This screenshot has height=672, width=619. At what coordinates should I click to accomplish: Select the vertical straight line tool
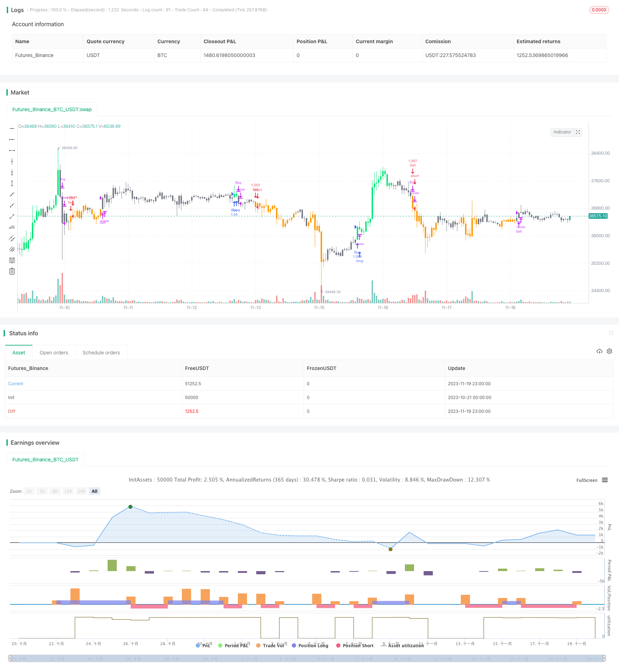pyautogui.click(x=12, y=161)
